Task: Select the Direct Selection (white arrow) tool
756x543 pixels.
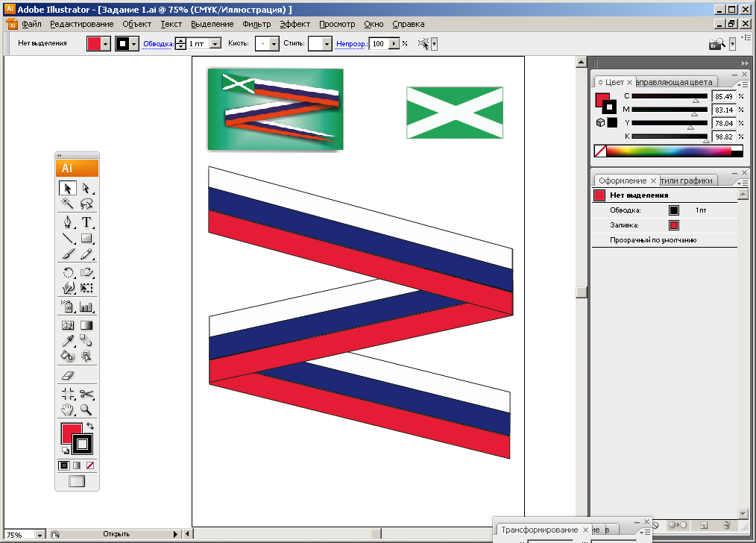Action: [x=86, y=188]
